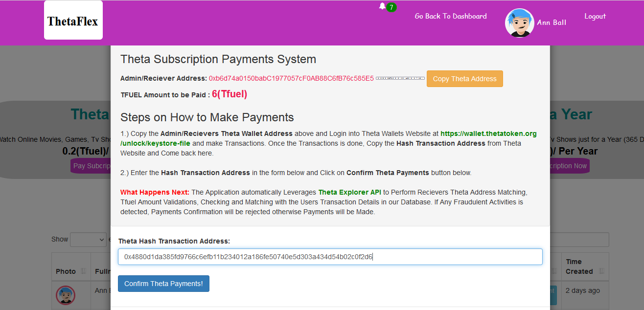Open the notifications bell icon
The height and width of the screenshot is (310, 644).
382,6
